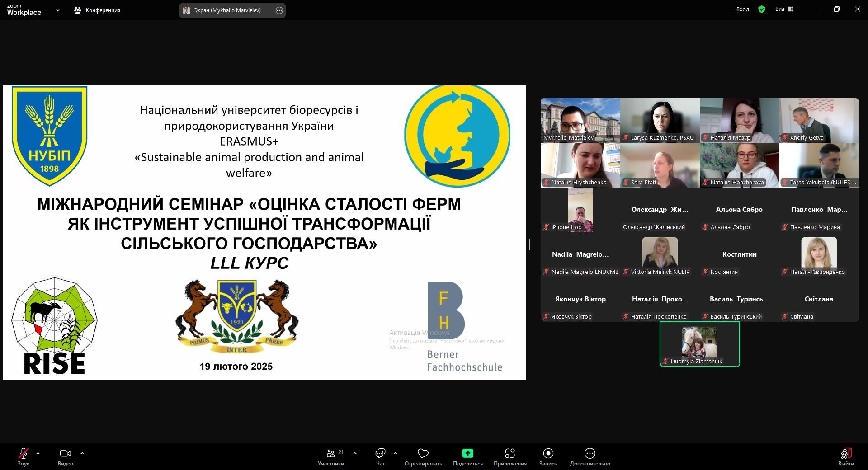The height and width of the screenshot is (470, 868).
Task: Expand audio options arrow next to Звук
Action: tap(38, 453)
